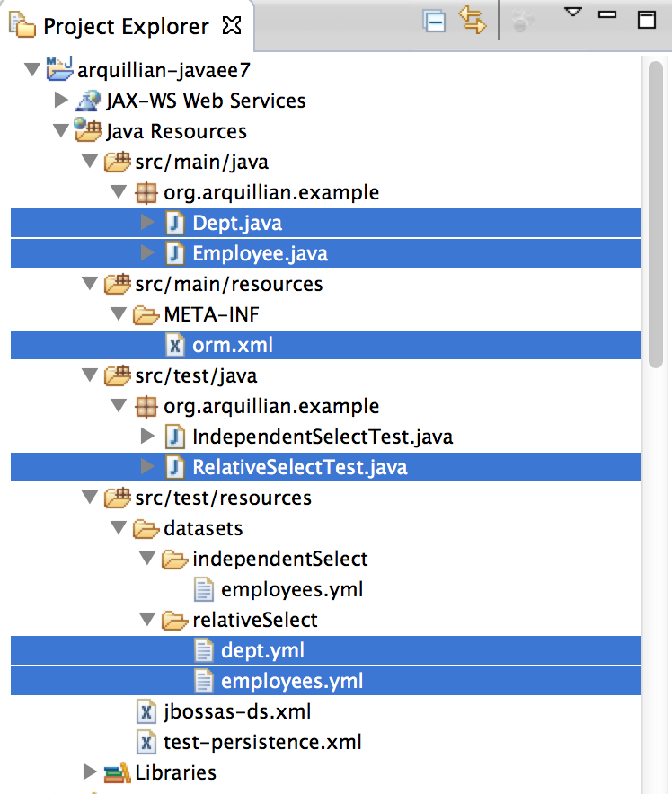Expand the Employee.java node arrow
This screenshot has width=672, height=794.
click(147, 252)
